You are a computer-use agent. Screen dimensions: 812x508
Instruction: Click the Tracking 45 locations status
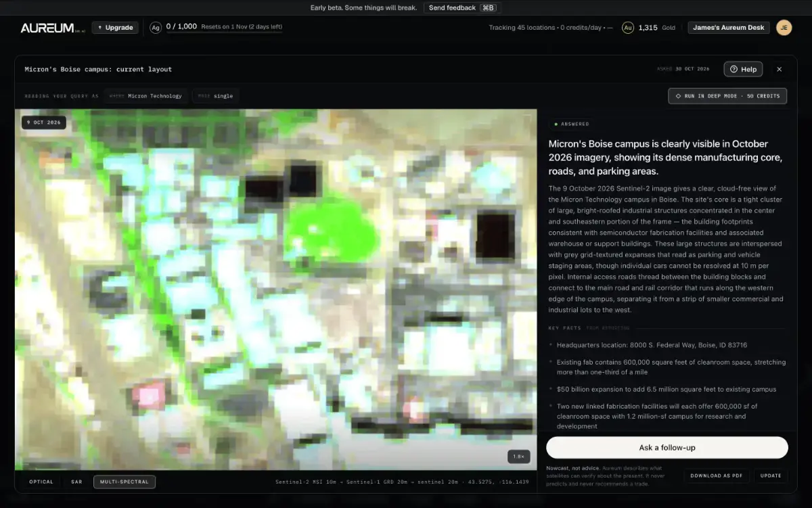click(x=551, y=28)
